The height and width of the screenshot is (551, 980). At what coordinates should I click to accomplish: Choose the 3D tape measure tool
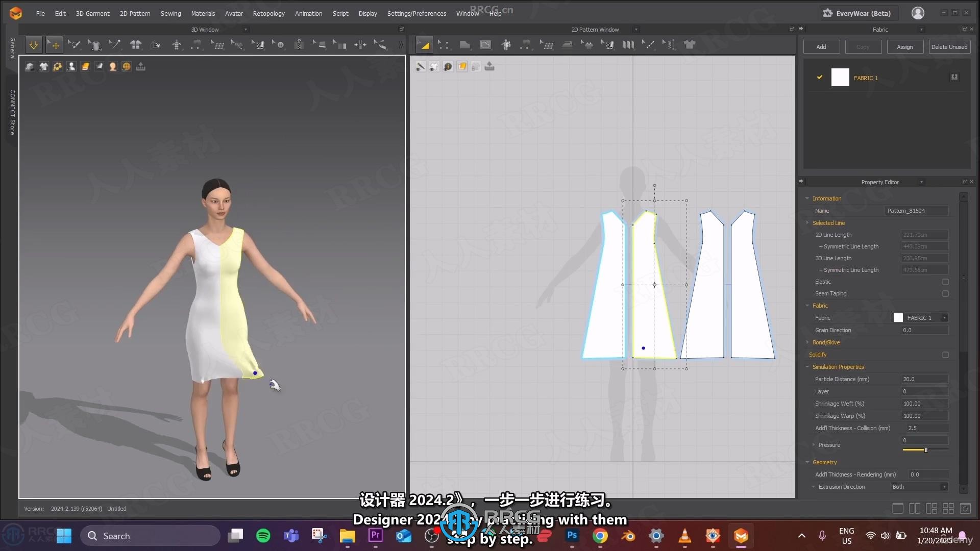coord(381,45)
